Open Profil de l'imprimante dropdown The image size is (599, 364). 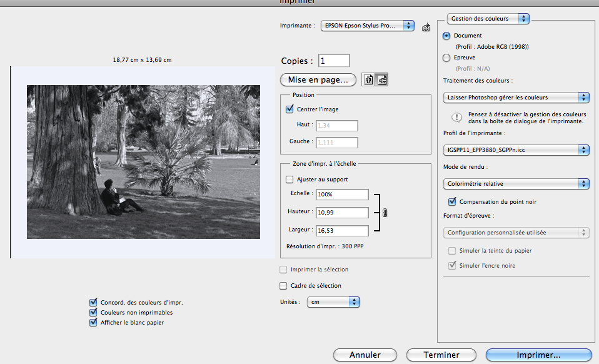click(516, 149)
